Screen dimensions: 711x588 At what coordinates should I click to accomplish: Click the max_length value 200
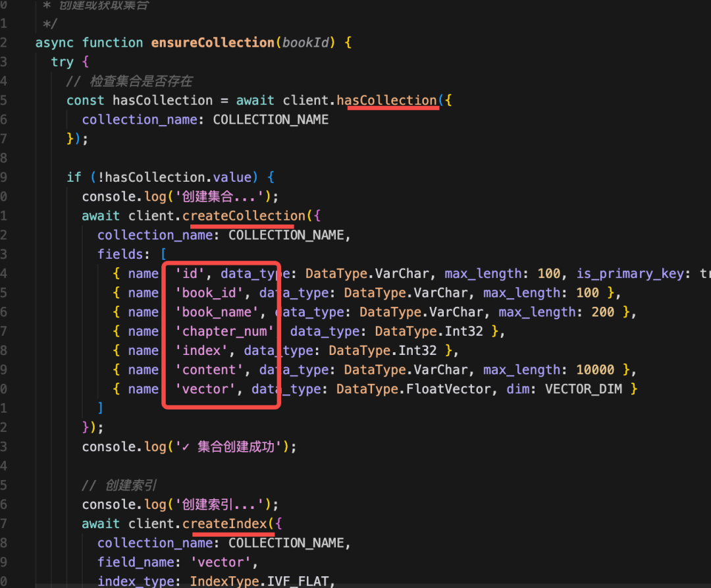coord(602,312)
